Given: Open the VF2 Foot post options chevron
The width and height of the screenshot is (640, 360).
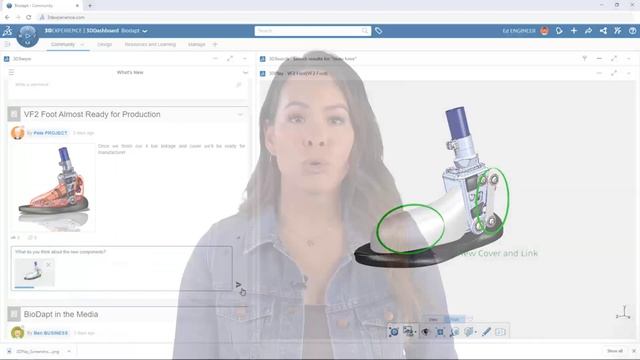Looking at the screenshot, I should (x=240, y=115).
